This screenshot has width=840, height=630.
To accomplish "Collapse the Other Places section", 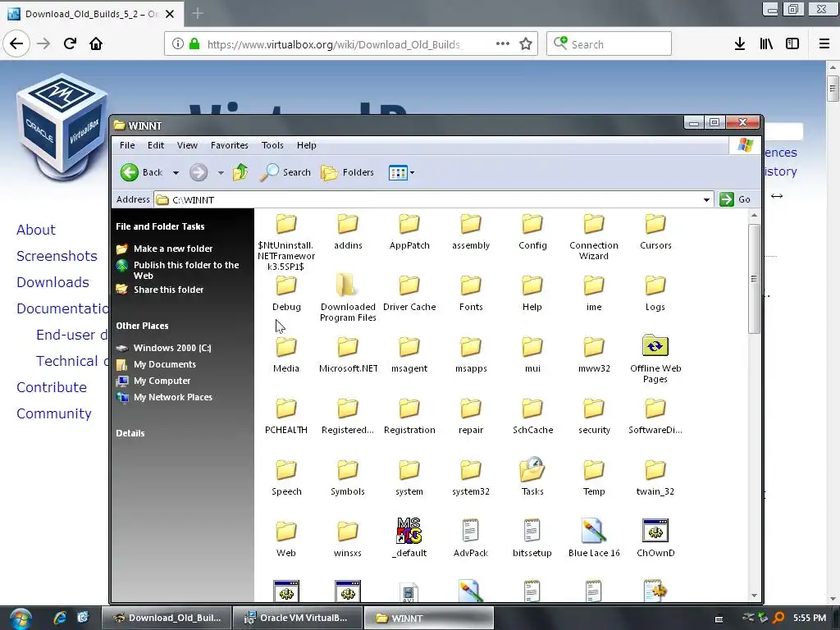I will [142, 326].
